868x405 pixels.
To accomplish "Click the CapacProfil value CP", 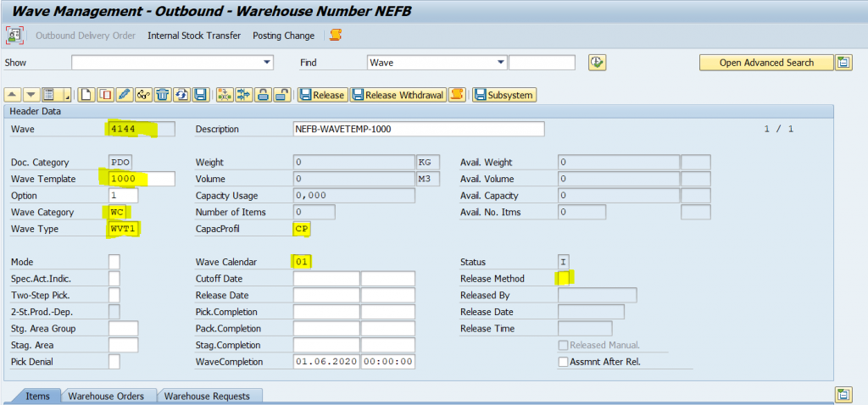I will pyautogui.click(x=302, y=229).
